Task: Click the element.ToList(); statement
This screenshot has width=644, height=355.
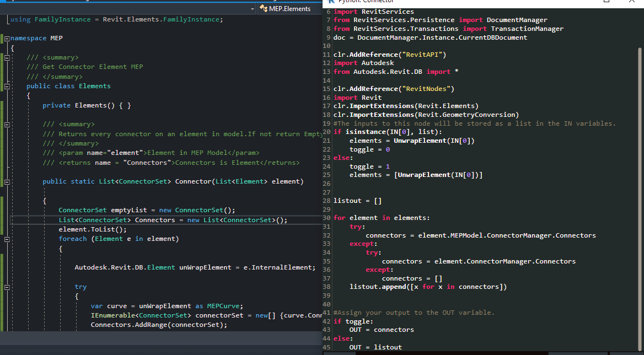Action: (93, 229)
